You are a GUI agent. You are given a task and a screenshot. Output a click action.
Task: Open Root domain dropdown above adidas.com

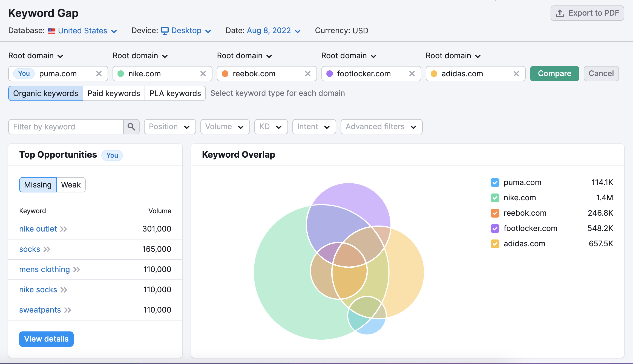coord(453,56)
